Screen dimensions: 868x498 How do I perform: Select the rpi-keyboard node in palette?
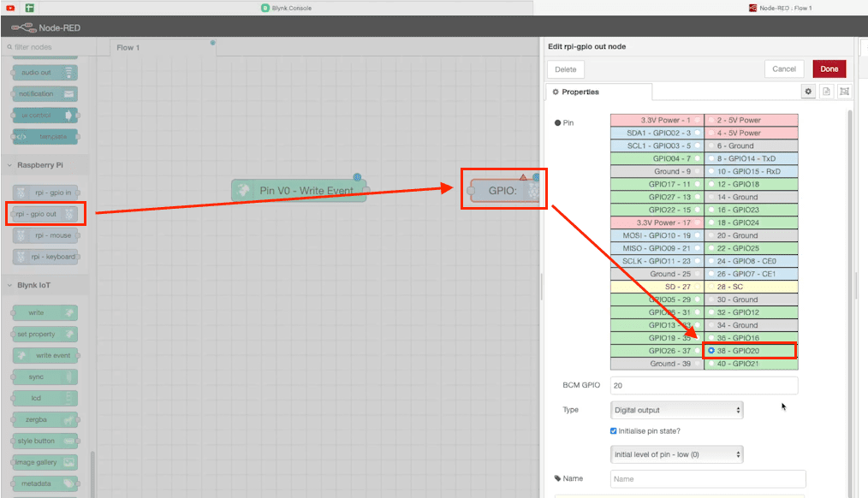tap(43, 256)
